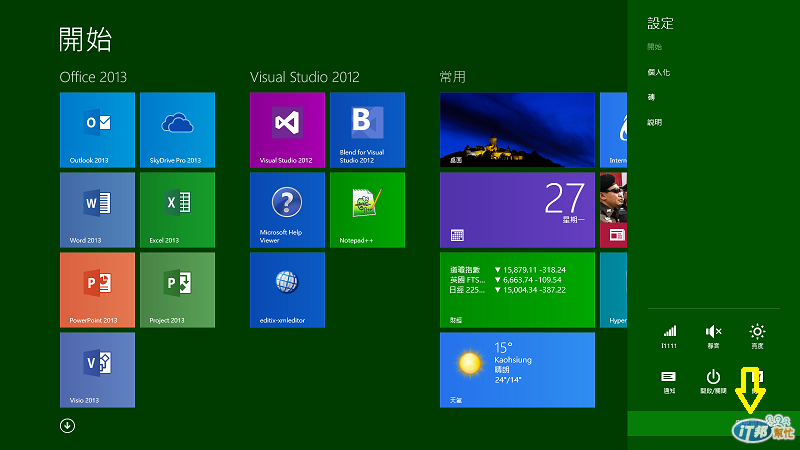Open 通知 notifications icon
The height and width of the screenshot is (450, 800).
[x=669, y=382]
